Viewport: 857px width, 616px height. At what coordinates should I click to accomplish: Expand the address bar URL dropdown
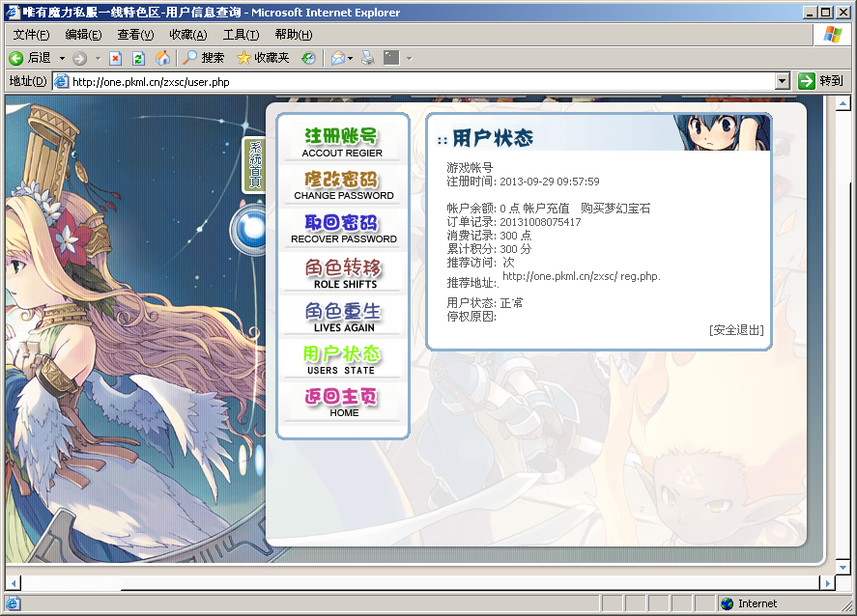click(x=783, y=82)
